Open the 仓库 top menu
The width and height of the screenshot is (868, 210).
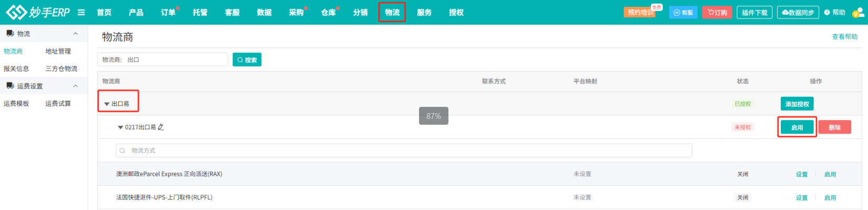pos(329,12)
